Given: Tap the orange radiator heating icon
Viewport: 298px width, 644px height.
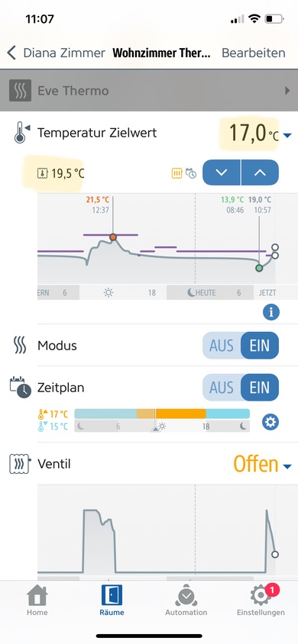Looking at the screenshot, I should pos(177,173).
